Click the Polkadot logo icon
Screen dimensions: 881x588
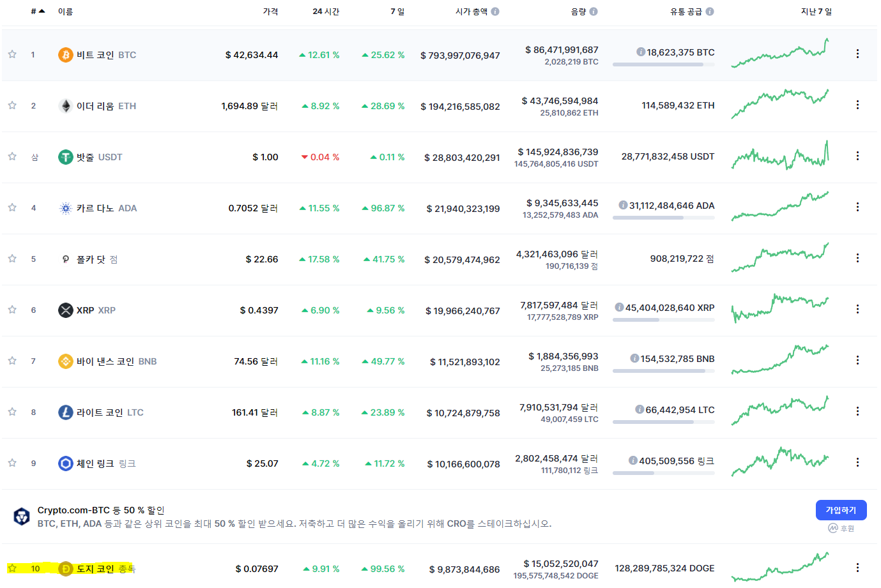[x=66, y=259]
